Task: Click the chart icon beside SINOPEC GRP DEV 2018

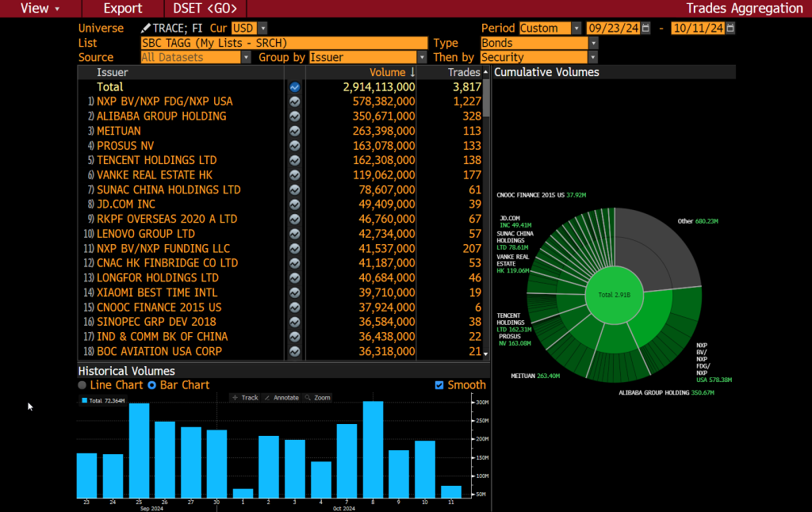Action: coord(295,322)
